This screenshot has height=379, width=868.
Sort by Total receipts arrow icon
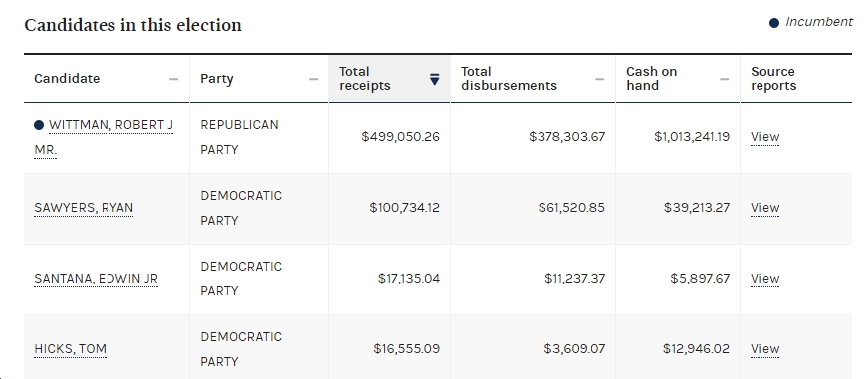(x=435, y=79)
